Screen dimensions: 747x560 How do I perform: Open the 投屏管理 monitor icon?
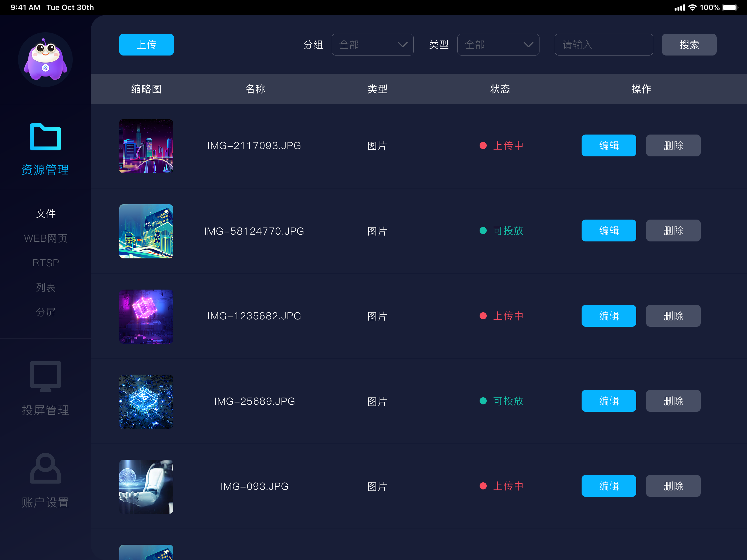pos(45,376)
